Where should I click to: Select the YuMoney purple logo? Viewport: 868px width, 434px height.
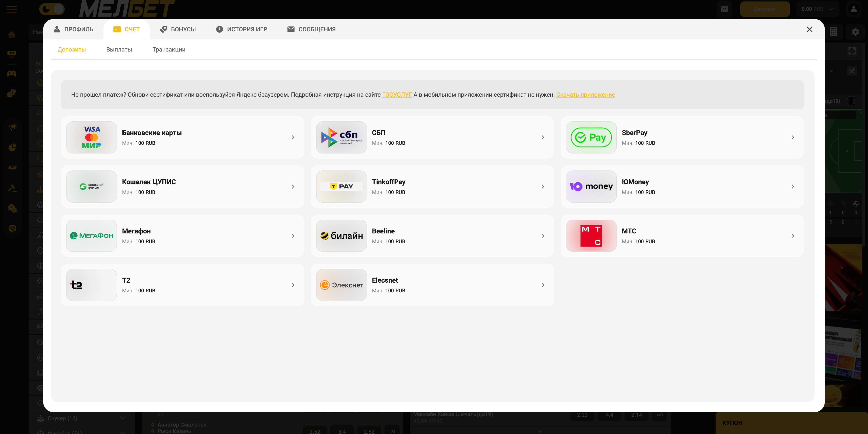click(x=591, y=186)
